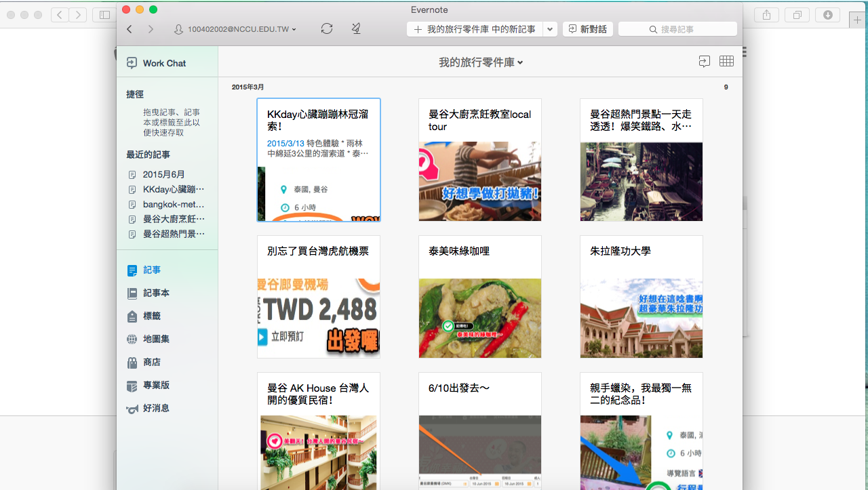Open the activity feed satellite dish icon

point(356,28)
